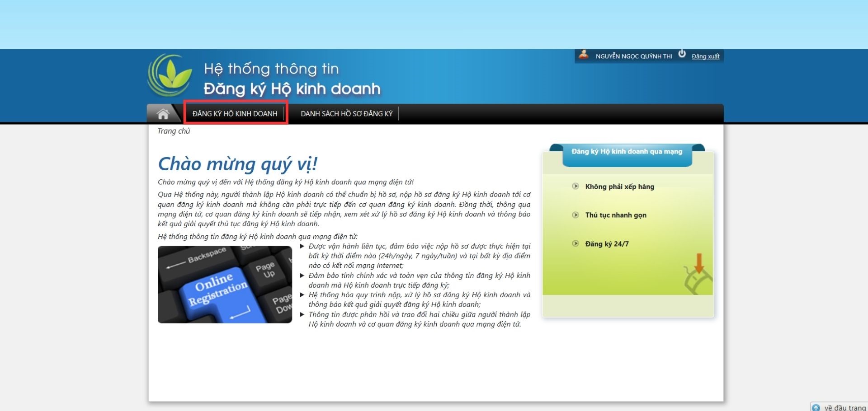This screenshot has height=411, width=868.
Task: Click the bullet icon beside Thủ tục nhanh gọn
Action: (x=576, y=215)
